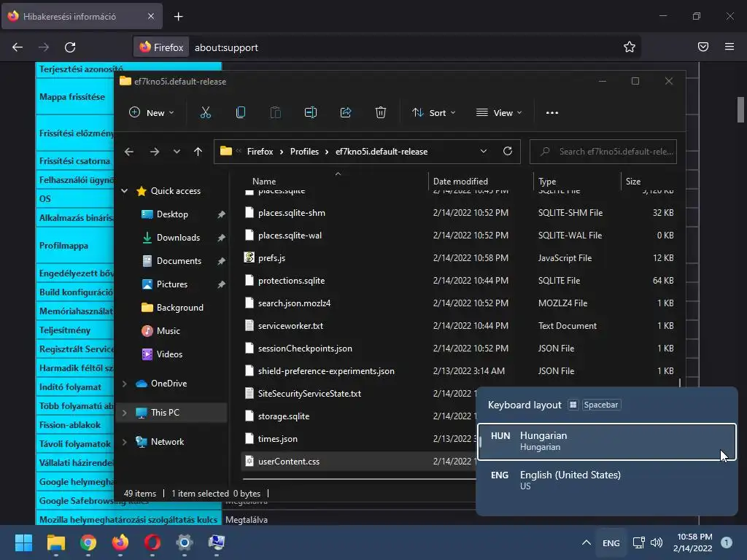Open Google Chrome from the taskbar
The height and width of the screenshot is (560, 747).
click(x=88, y=542)
